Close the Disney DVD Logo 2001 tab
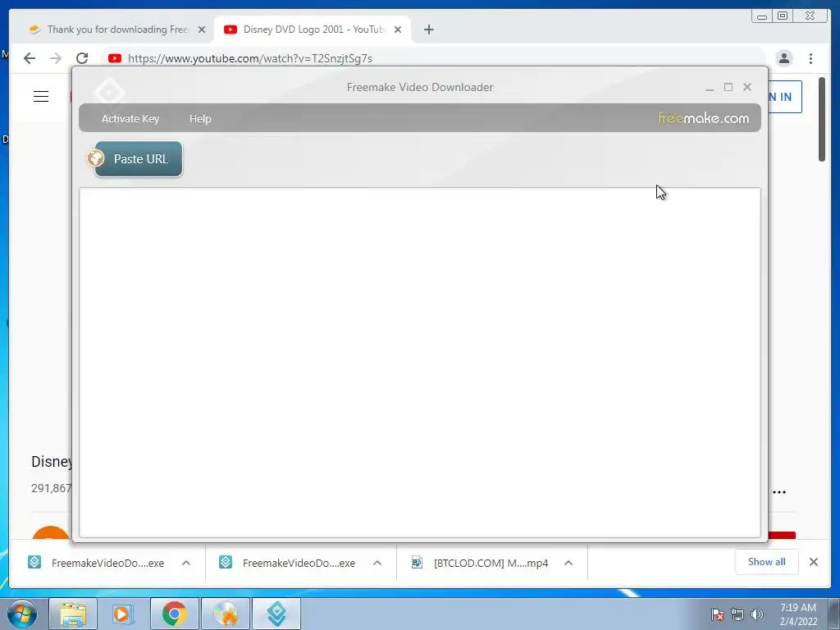Screen dimensions: 840x630 pyautogui.click(x=398, y=30)
